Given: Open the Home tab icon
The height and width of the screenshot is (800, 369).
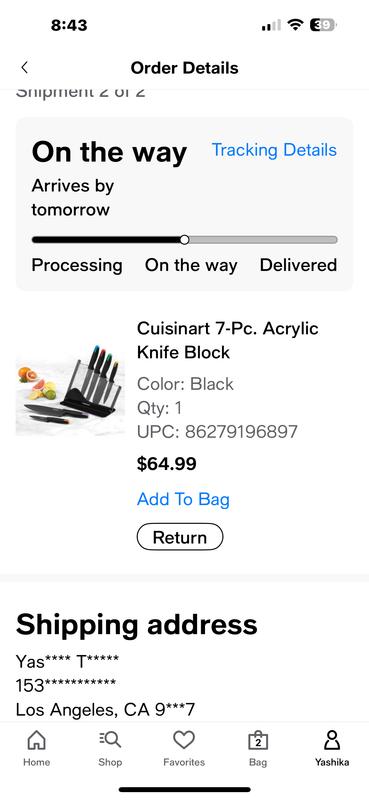Looking at the screenshot, I should 36,740.
